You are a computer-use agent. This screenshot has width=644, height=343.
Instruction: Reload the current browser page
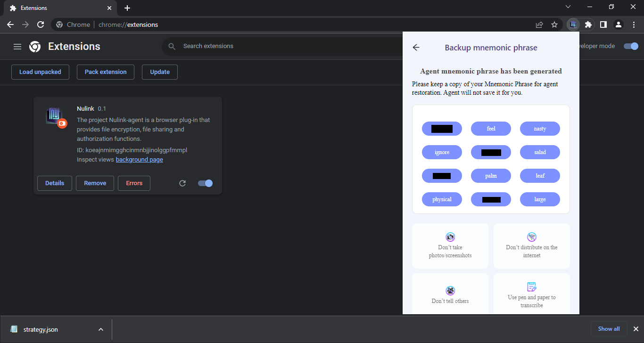(x=41, y=24)
